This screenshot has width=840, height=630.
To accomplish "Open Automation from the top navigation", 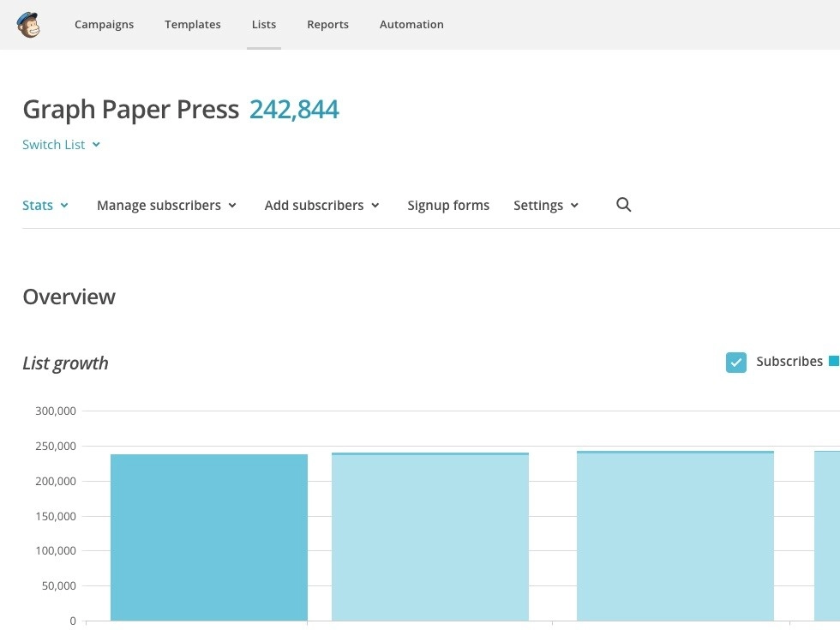I will (x=411, y=25).
